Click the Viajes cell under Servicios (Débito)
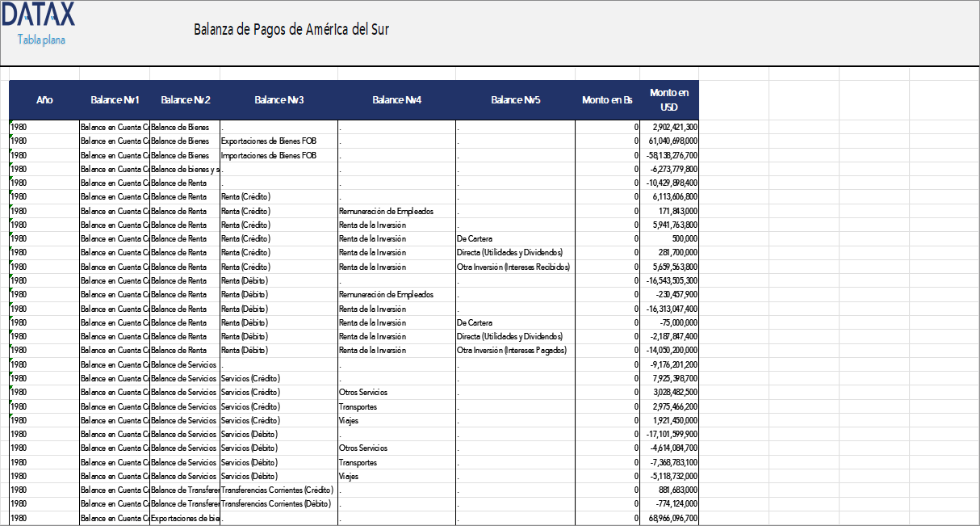The width and height of the screenshot is (980, 526). [x=349, y=476]
